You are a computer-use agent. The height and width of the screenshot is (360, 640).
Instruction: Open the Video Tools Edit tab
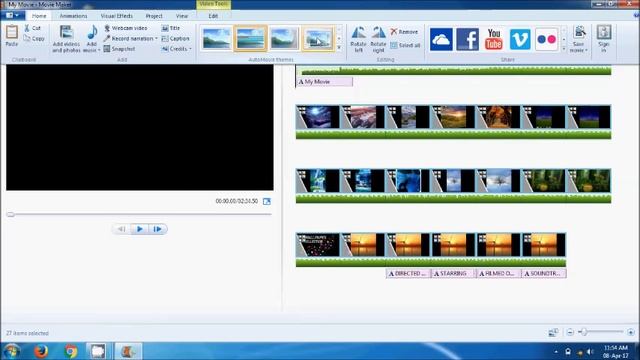tap(213, 16)
